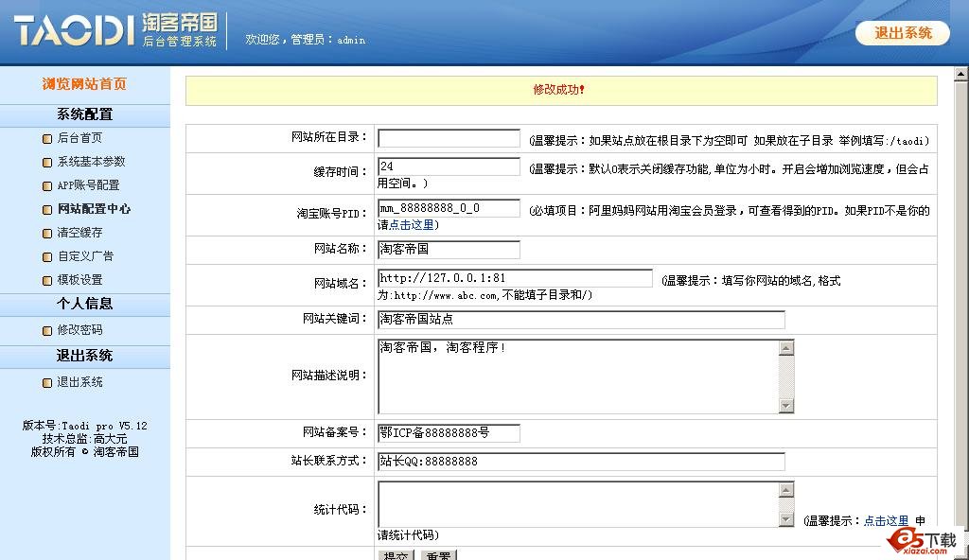Click bullet icon beside 自定义广告
Screen dimensions: 969x560
pos(47,257)
